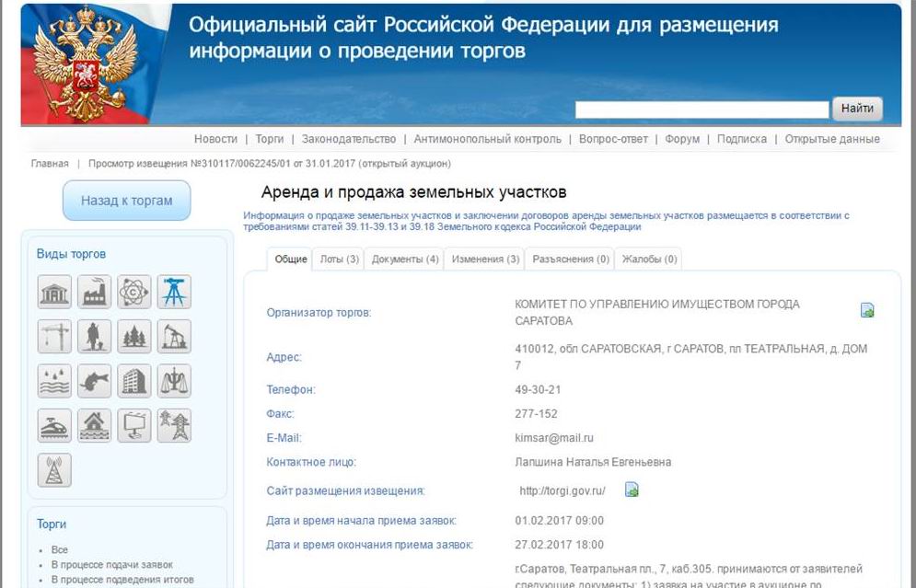Image resolution: width=916 pixels, height=588 pixels.
Task: Follow the В процессе подачи заявок link
Action: click(111, 564)
